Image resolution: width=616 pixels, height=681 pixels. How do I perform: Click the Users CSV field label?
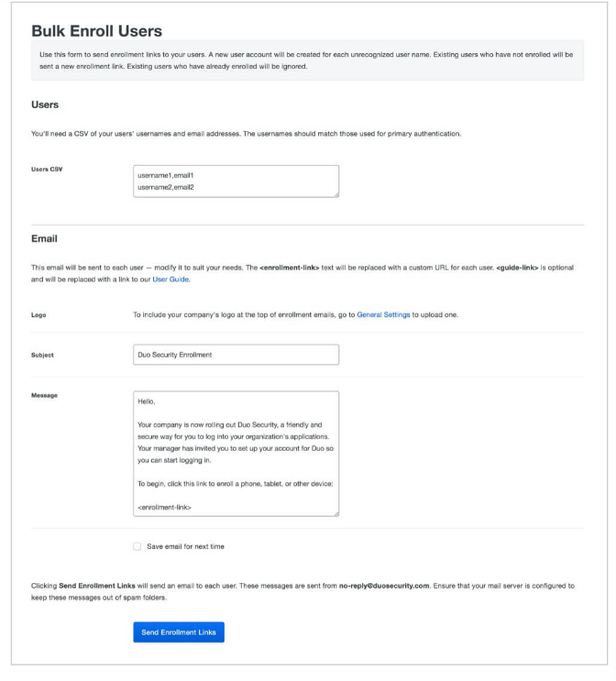point(47,170)
